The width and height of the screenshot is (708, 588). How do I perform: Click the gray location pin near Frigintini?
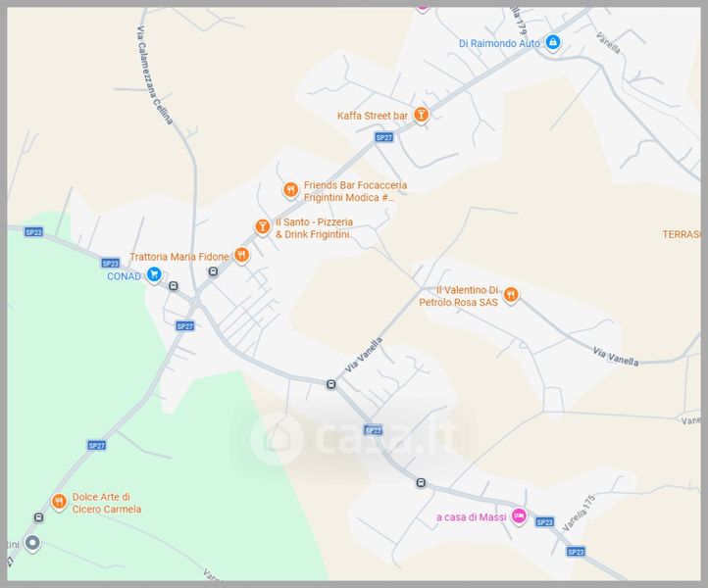[32, 543]
